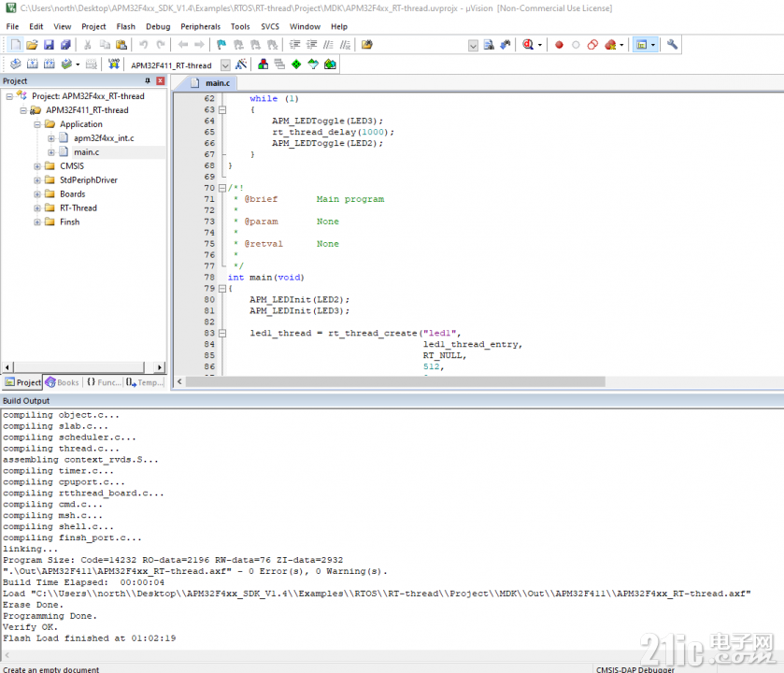Click the editor scroll left arrow
The width and height of the screenshot is (784, 673).
(179, 382)
